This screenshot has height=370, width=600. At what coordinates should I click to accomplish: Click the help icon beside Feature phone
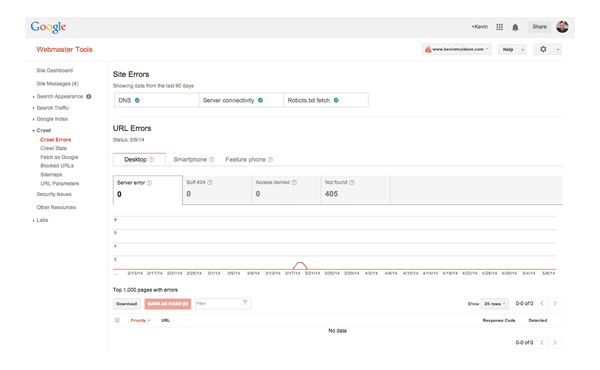[x=270, y=160]
